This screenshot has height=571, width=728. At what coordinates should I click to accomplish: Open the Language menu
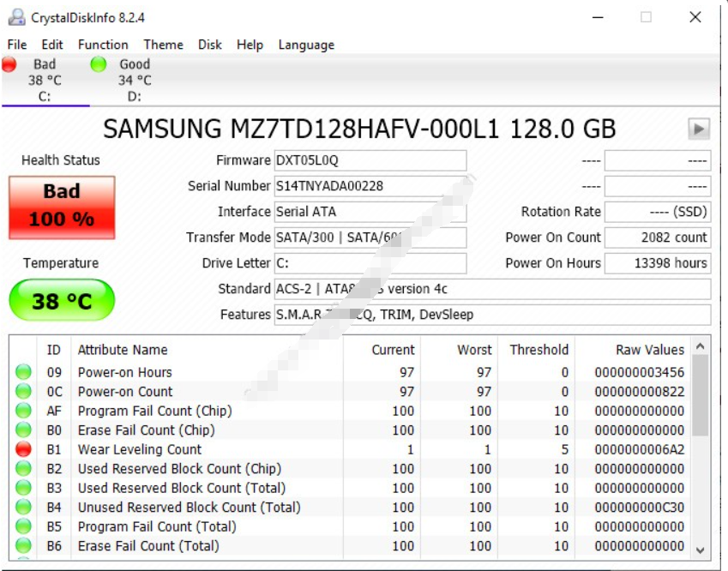click(x=306, y=45)
